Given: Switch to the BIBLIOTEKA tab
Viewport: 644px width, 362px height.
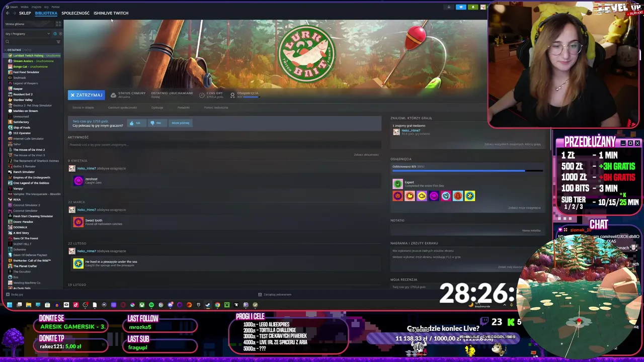Looking at the screenshot, I should [46, 13].
